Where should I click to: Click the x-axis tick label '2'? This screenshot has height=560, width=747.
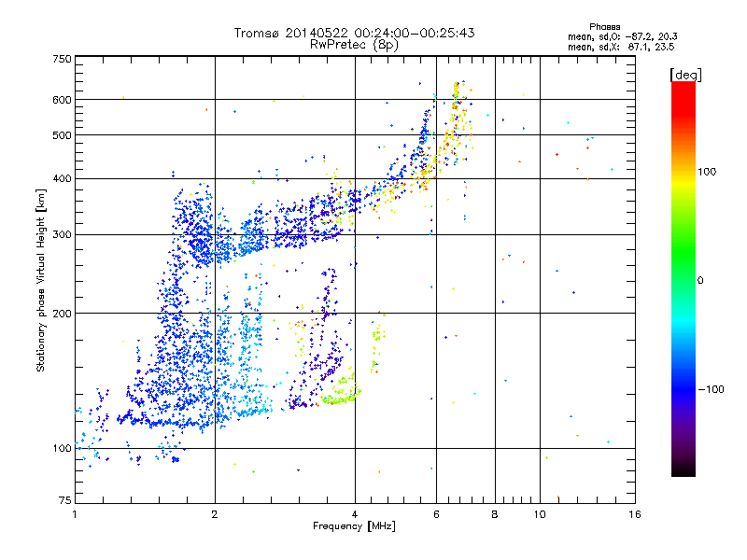[x=215, y=514]
